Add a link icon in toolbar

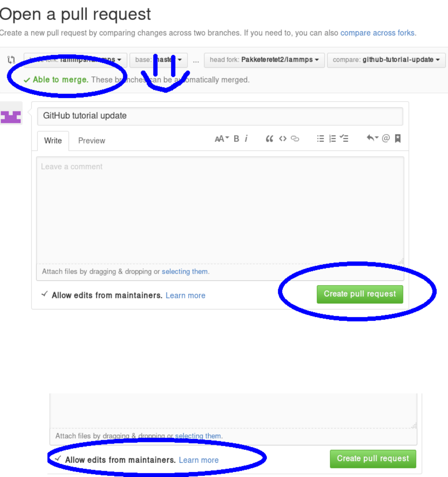coord(295,139)
